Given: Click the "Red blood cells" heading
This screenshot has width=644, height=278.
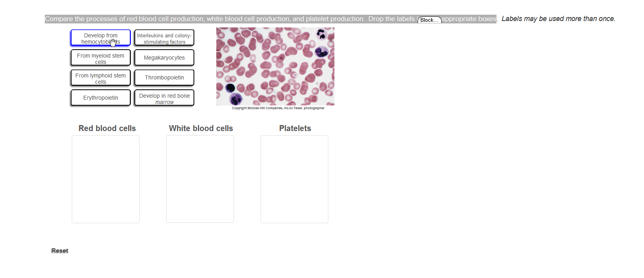Looking at the screenshot, I should [x=107, y=128].
